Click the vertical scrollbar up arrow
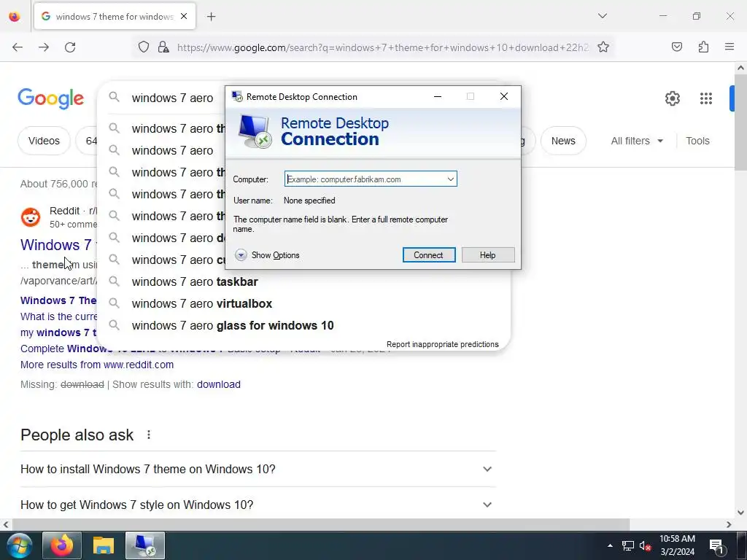Image resolution: width=747 pixels, height=560 pixels. coord(740,68)
